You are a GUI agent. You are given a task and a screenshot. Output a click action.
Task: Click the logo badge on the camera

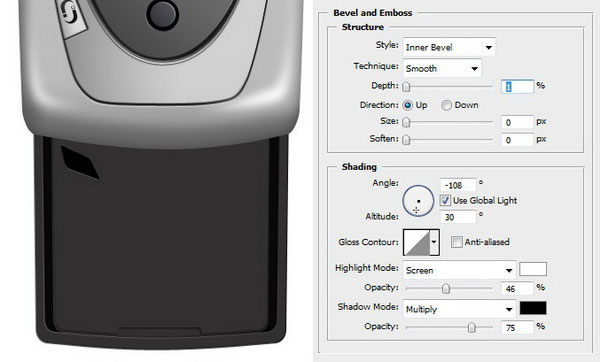click(x=71, y=17)
